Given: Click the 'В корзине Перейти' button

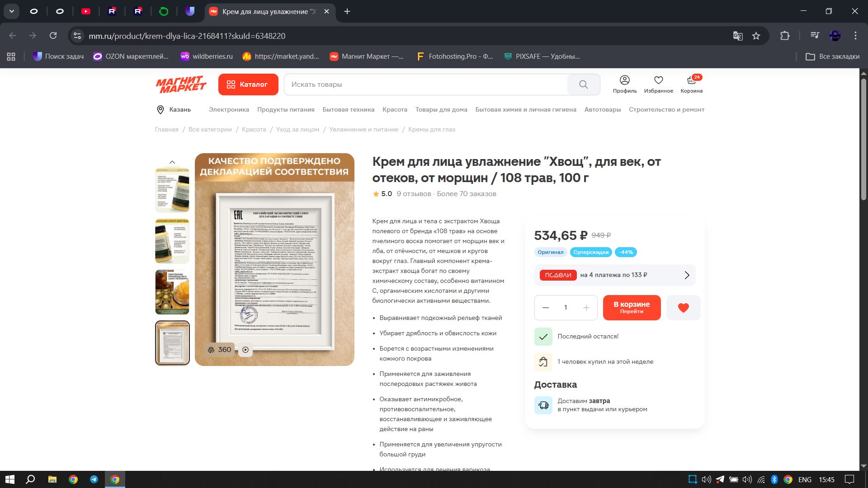Looking at the screenshot, I should pyautogui.click(x=631, y=308).
